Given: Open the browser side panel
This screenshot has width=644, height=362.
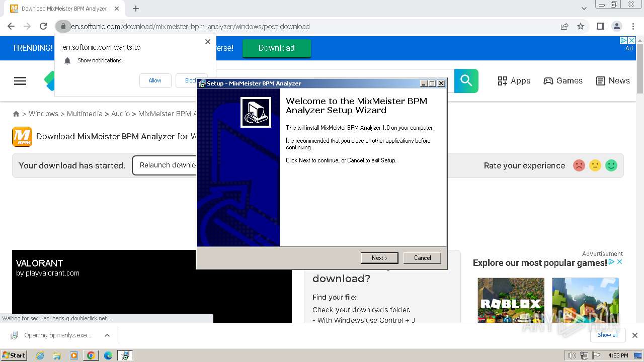Looking at the screenshot, I should pos(601,26).
